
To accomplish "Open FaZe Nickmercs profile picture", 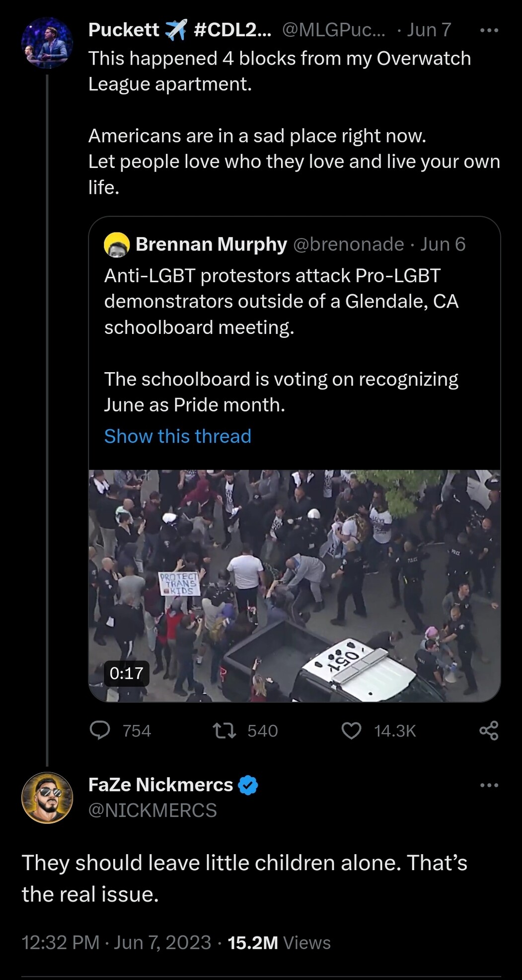I will coord(47,798).
